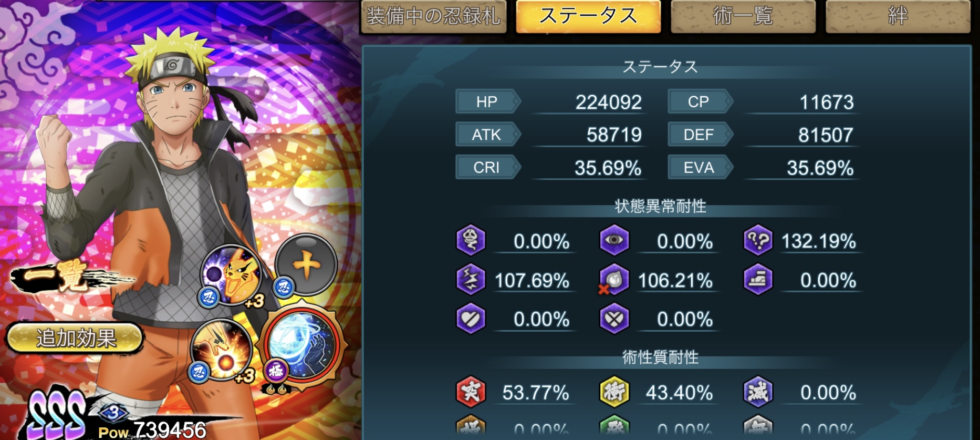The height and width of the screenshot is (440, 980).
Task: Tap the purple 滅 attribute icon
Action: coord(758,392)
